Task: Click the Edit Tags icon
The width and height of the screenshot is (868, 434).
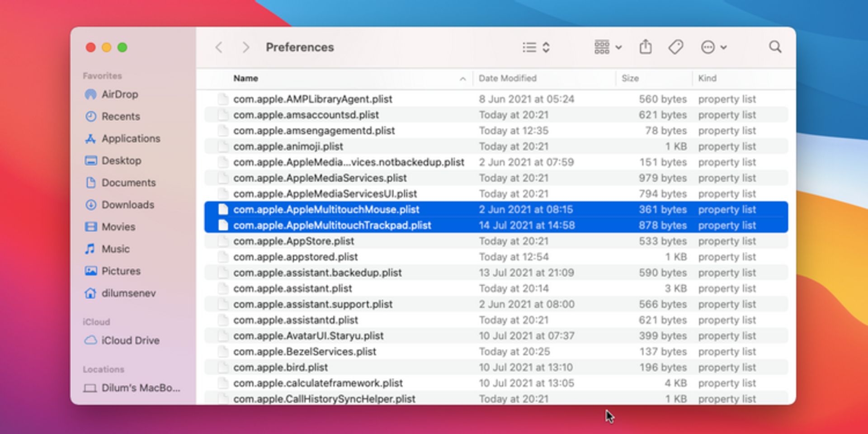Action: coord(675,47)
